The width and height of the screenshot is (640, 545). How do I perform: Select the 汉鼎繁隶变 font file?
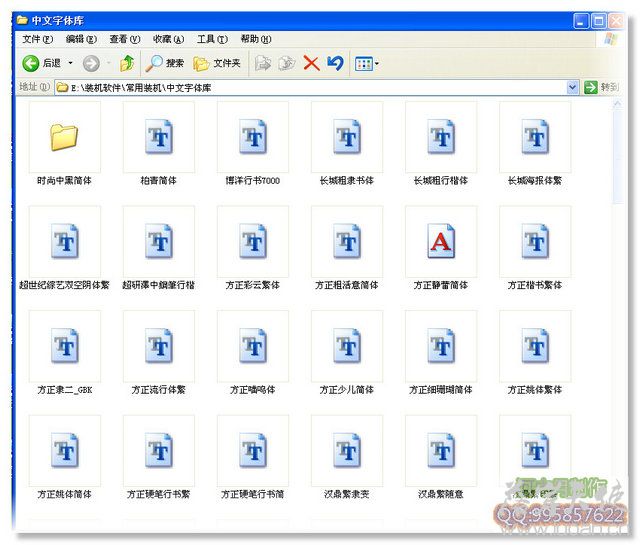click(x=347, y=458)
